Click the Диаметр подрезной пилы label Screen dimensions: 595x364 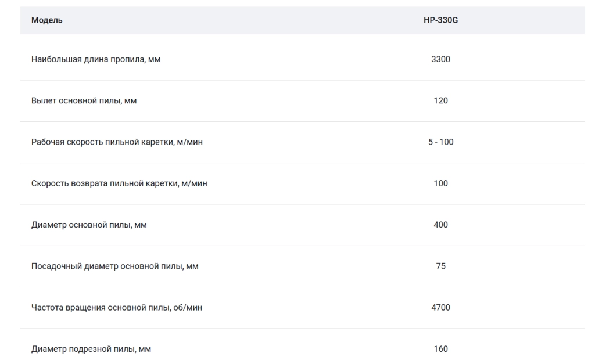(91, 348)
